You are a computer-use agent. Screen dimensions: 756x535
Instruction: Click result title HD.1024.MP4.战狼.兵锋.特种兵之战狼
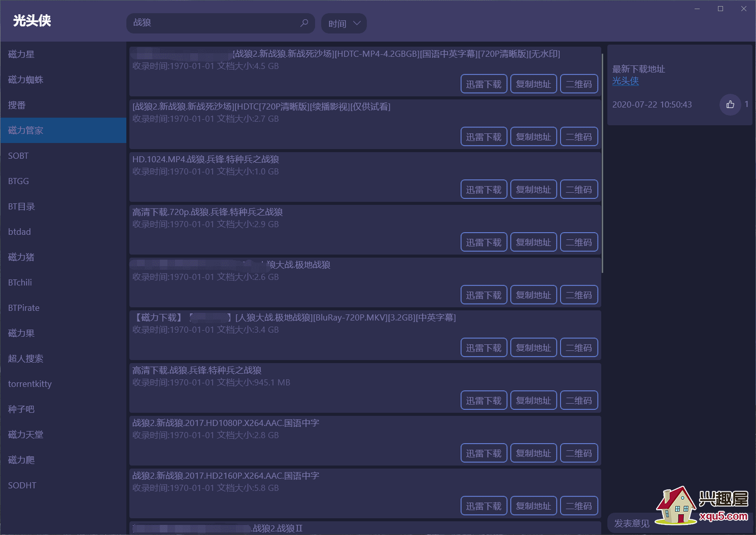(x=205, y=159)
